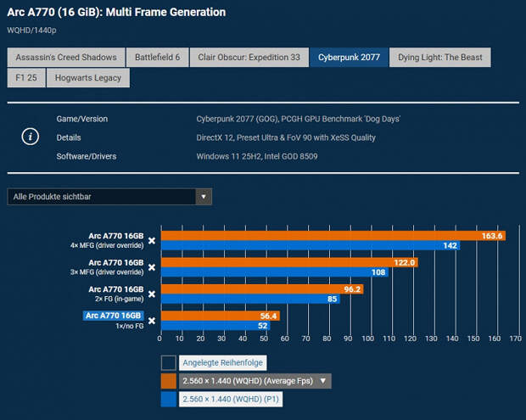Remove the 4× MFG row with X
The width and height of the screenshot is (526, 420).
tap(152, 241)
